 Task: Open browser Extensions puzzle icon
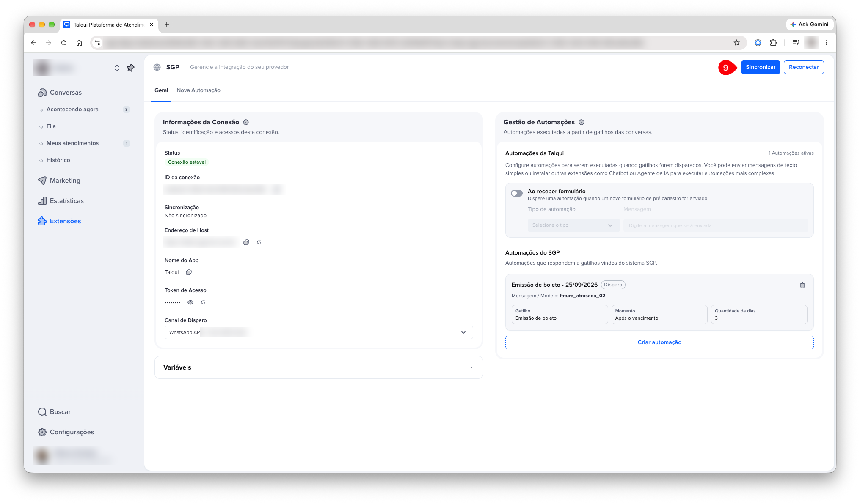[773, 43]
